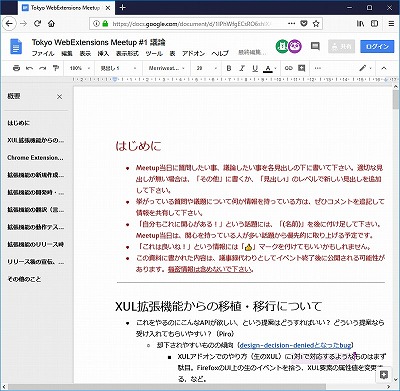Viewport: 400px width, 391px height.
Task: Open the Firefox library icon
Action: [x=360, y=23]
